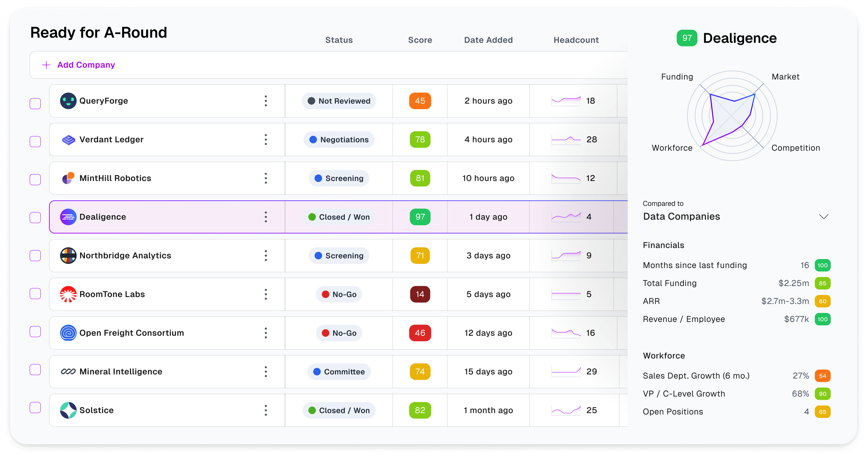The image size is (868, 458).
Task: Click the Mineral Intelligence headcount sparkline
Action: tap(566, 371)
